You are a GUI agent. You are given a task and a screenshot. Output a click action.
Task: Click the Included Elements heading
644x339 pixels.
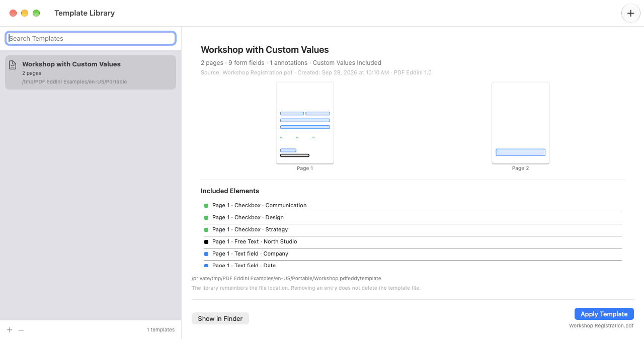[230, 191]
